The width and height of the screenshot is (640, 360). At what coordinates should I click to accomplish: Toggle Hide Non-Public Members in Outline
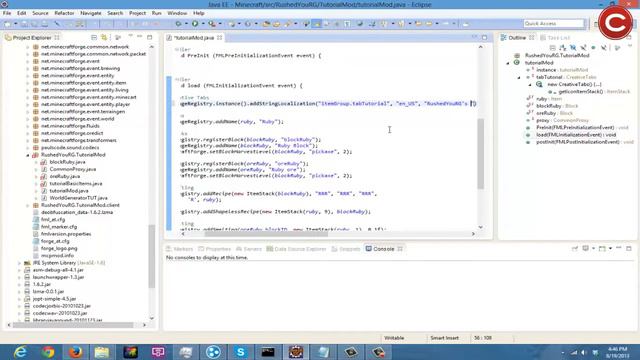click(593, 48)
